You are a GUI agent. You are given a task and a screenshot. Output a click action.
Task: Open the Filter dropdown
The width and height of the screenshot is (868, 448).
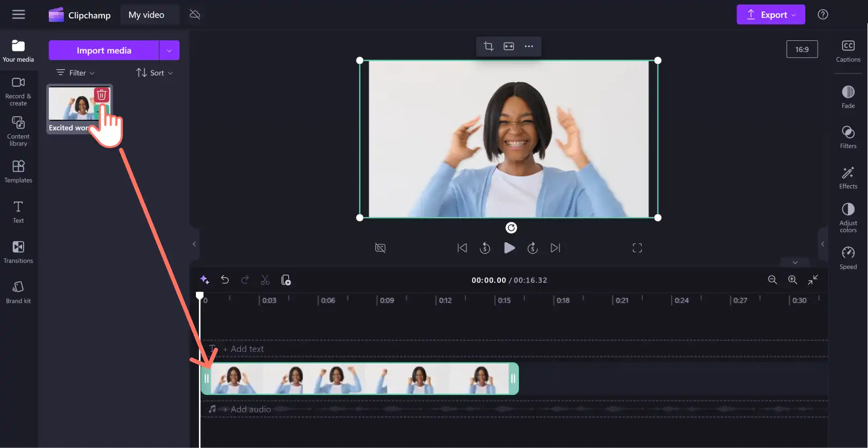[x=76, y=73]
